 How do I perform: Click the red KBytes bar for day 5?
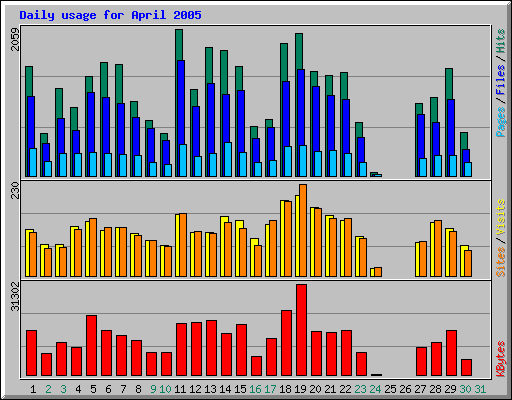tap(91, 346)
